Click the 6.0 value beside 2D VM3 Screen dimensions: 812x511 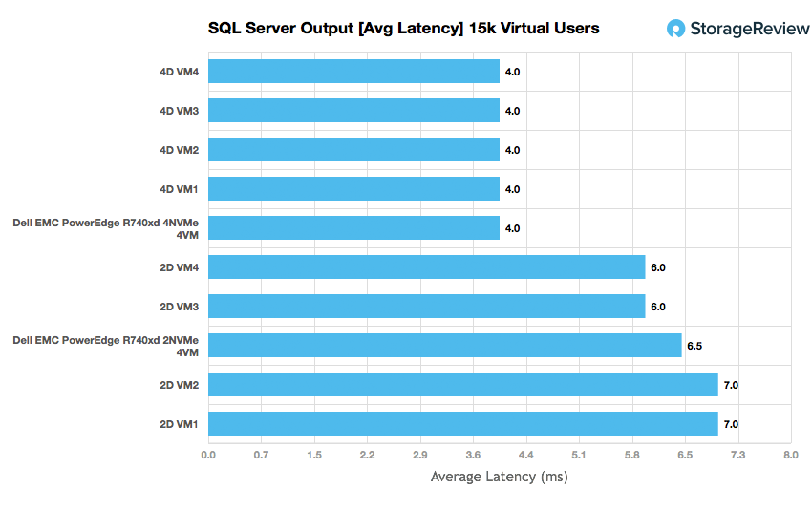click(x=658, y=307)
